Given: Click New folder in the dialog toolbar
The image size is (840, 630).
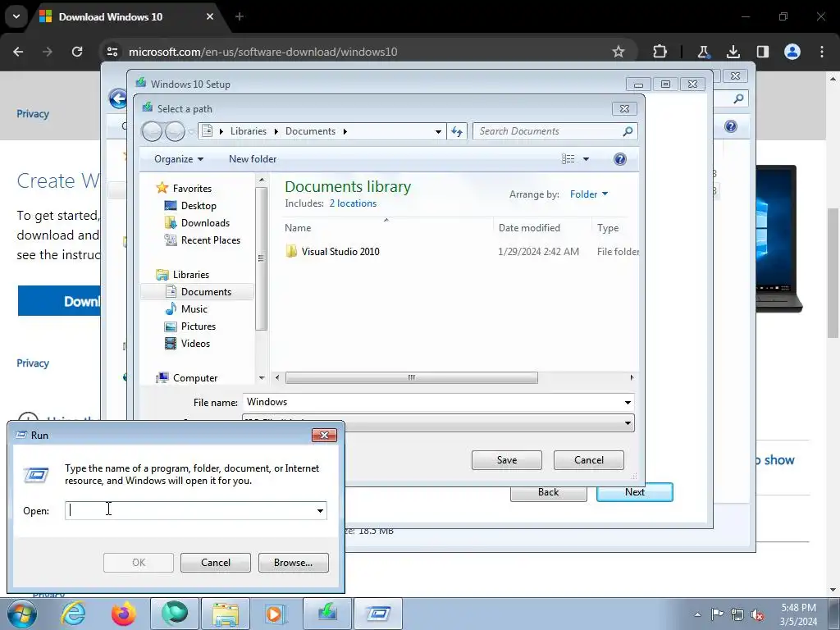Looking at the screenshot, I should coord(253,159).
